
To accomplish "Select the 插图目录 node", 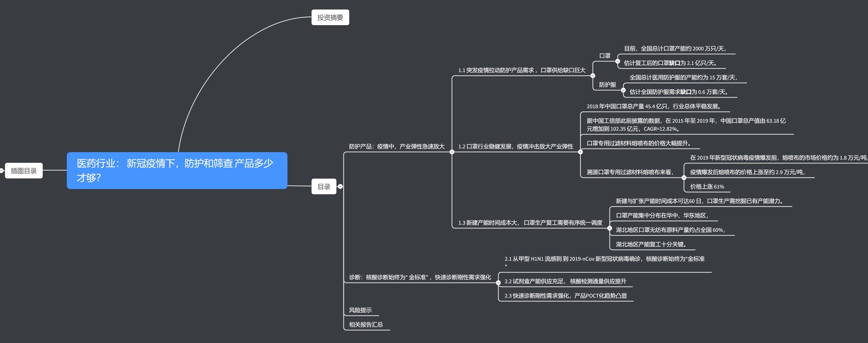I will [x=23, y=171].
